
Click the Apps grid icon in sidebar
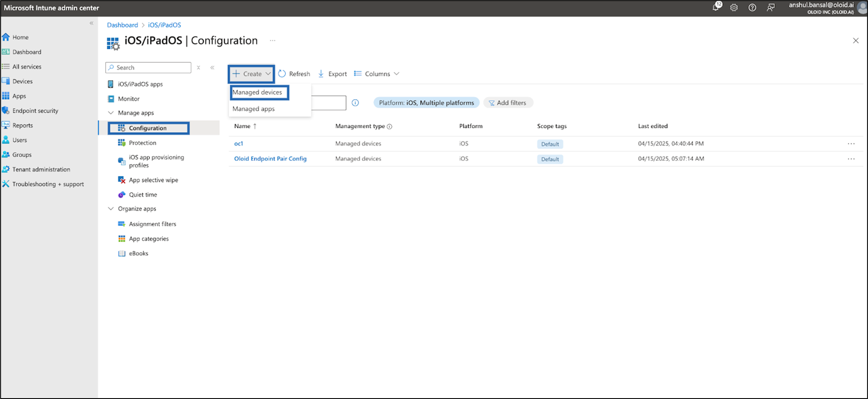(x=6, y=96)
